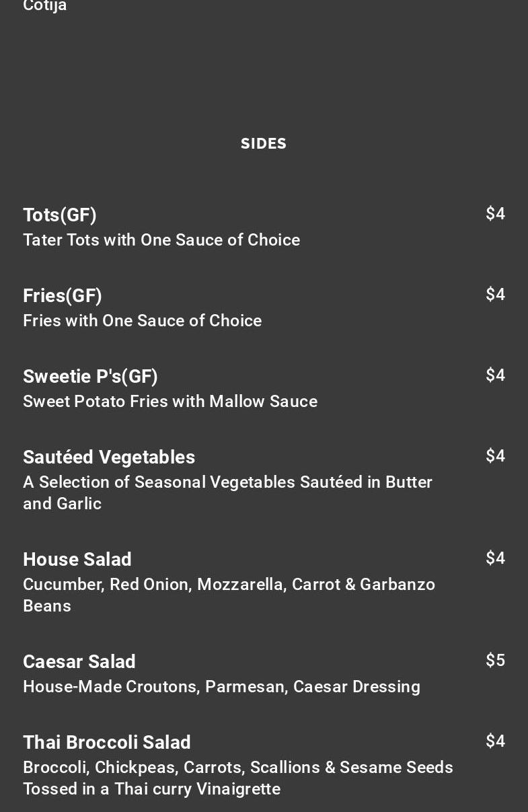Click the $4 price for Tots(GF)
The width and height of the screenshot is (528, 812).
coord(495,213)
